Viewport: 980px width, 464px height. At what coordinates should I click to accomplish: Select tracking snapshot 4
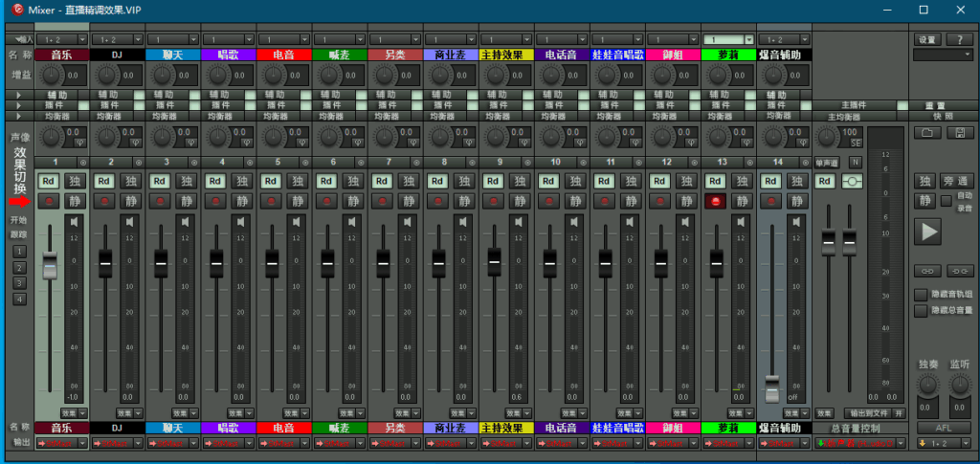(20, 299)
